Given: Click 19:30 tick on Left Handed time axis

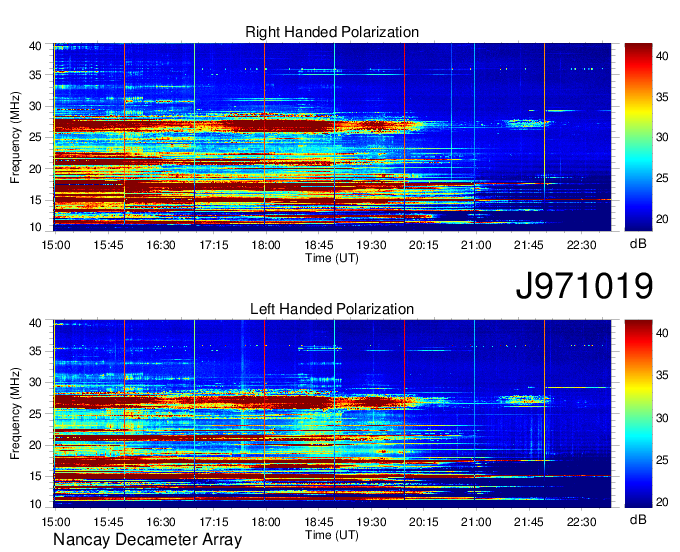Looking at the screenshot, I should pyautogui.click(x=371, y=522).
